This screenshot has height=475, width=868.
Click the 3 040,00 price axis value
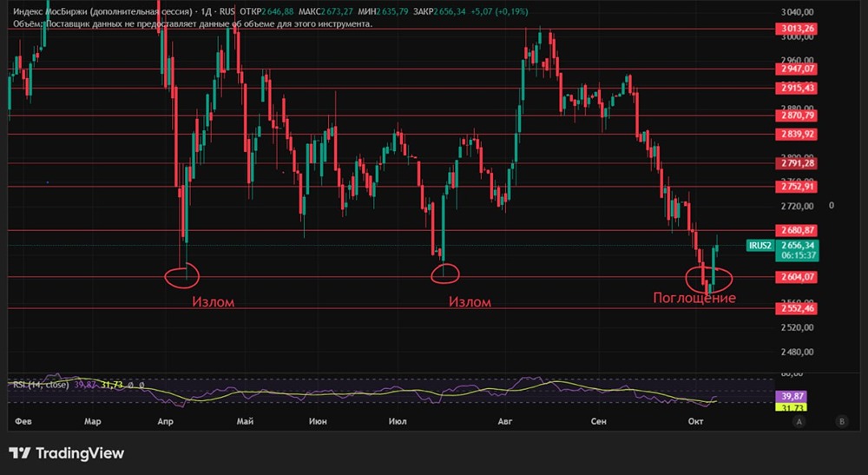point(797,11)
